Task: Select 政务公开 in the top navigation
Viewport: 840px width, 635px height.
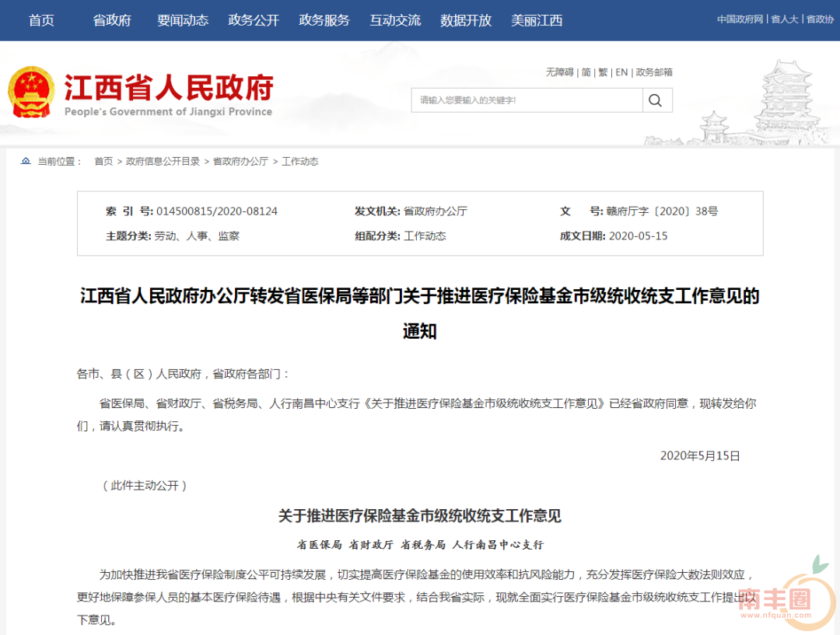Action: point(254,20)
